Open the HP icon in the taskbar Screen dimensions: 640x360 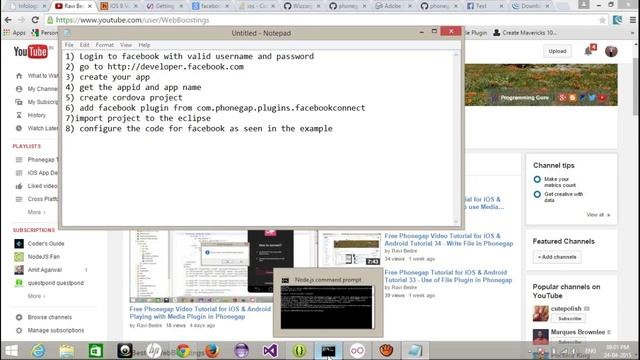(x=154, y=351)
